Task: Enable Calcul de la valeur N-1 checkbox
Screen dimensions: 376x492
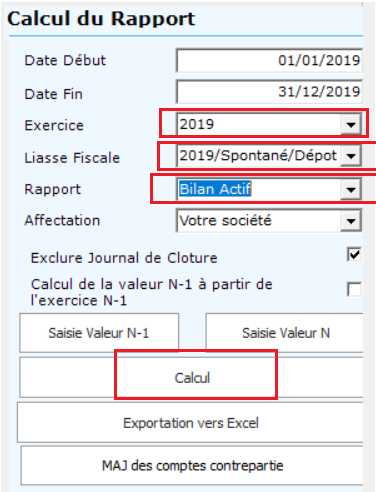Action: (x=354, y=289)
